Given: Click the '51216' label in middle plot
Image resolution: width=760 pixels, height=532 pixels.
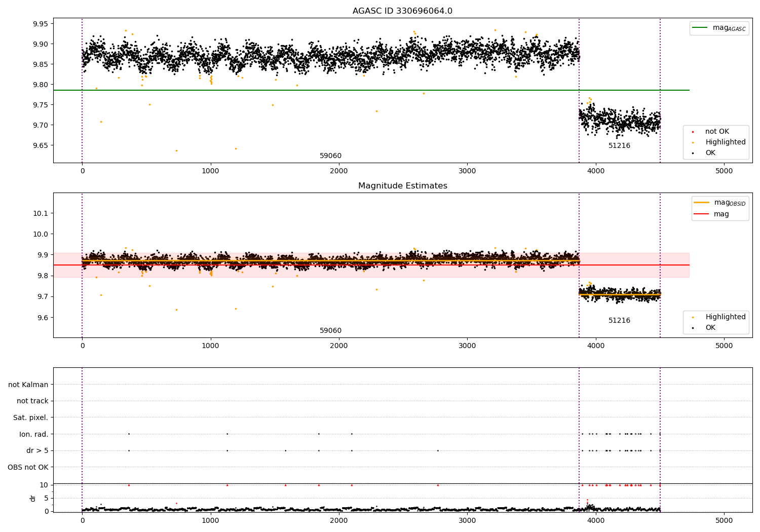Looking at the screenshot, I should [619, 321].
